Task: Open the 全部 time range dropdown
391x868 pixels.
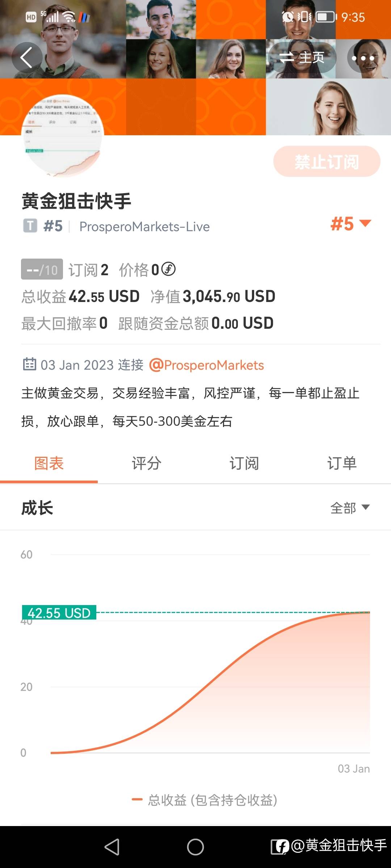Action: 350,508
